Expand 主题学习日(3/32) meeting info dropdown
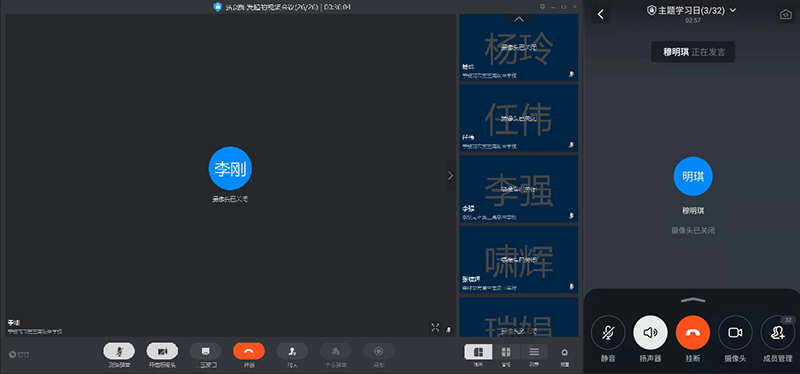 (x=733, y=10)
